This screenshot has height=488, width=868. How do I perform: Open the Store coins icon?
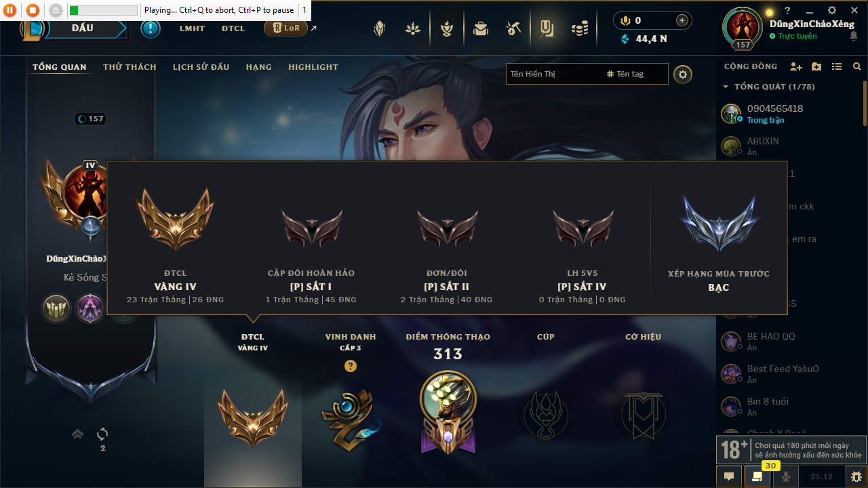tap(579, 28)
